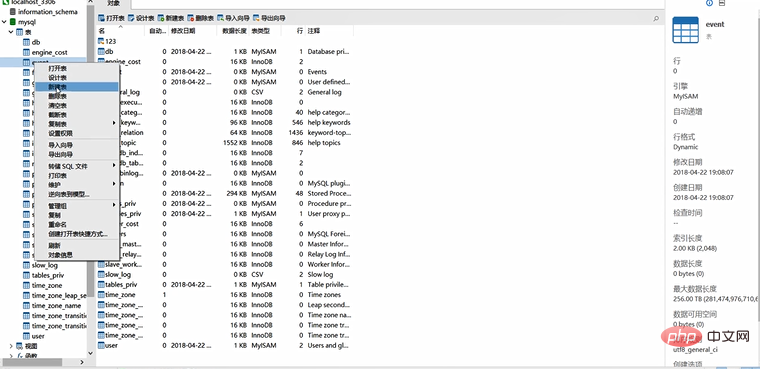The image size is (760, 369).
Task: Open the 管理组 submenu arrow
Action: pyautogui.click(x=114, y=206)
